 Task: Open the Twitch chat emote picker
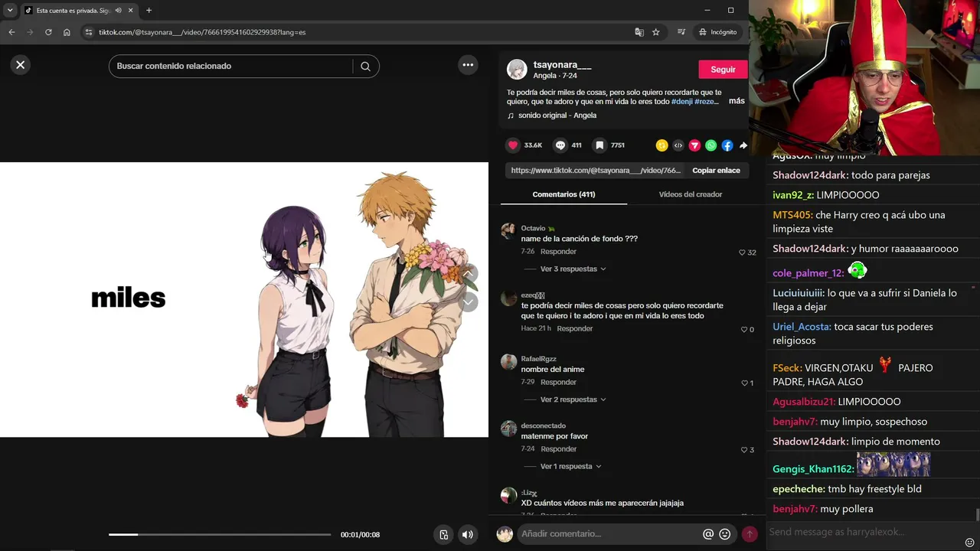(970, 543)
